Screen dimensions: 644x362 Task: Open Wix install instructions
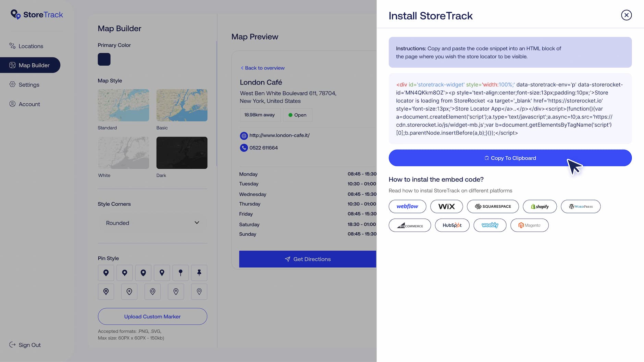(446, 206)
